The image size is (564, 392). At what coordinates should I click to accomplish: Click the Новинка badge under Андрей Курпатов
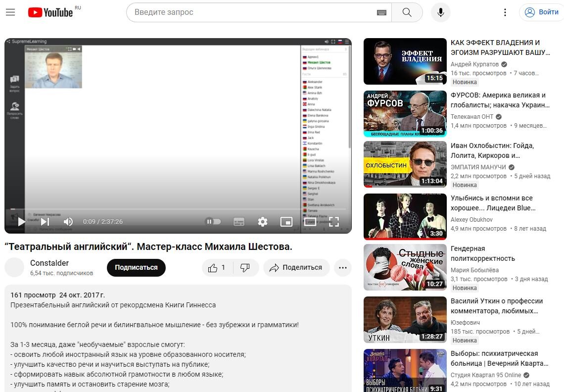[x=465, y=82]
